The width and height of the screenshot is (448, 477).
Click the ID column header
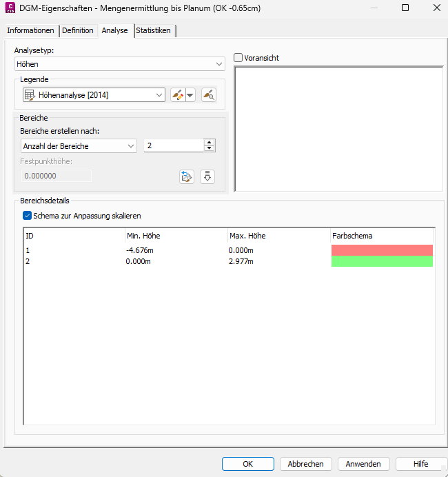tap(74, 236)
